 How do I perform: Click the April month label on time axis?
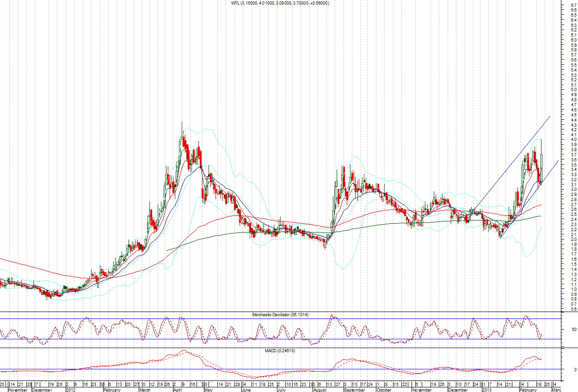click(x=177, y=390)
